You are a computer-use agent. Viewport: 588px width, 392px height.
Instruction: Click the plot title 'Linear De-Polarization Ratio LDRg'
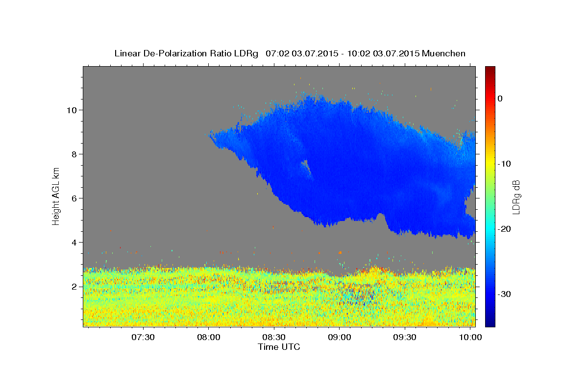[186, 53]
